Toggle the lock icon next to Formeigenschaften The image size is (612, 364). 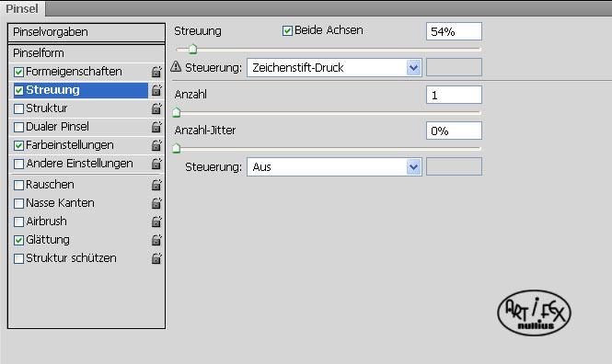156,72
